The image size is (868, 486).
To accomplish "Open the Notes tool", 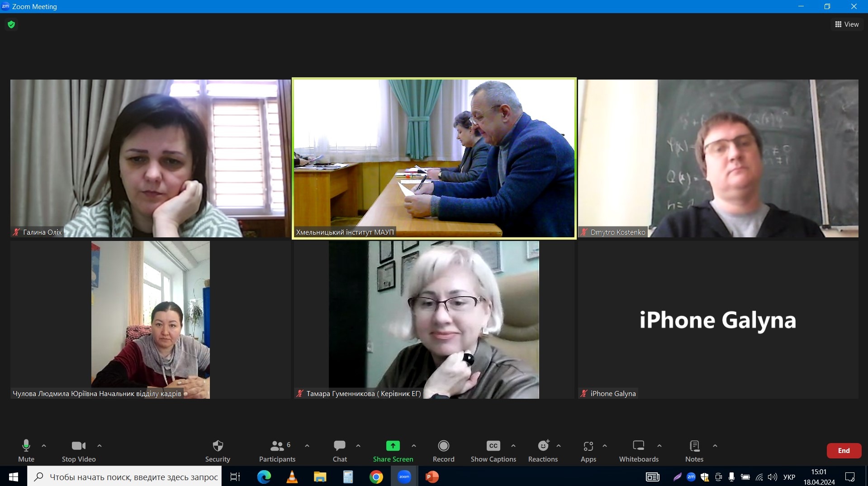I will (694, 450).
